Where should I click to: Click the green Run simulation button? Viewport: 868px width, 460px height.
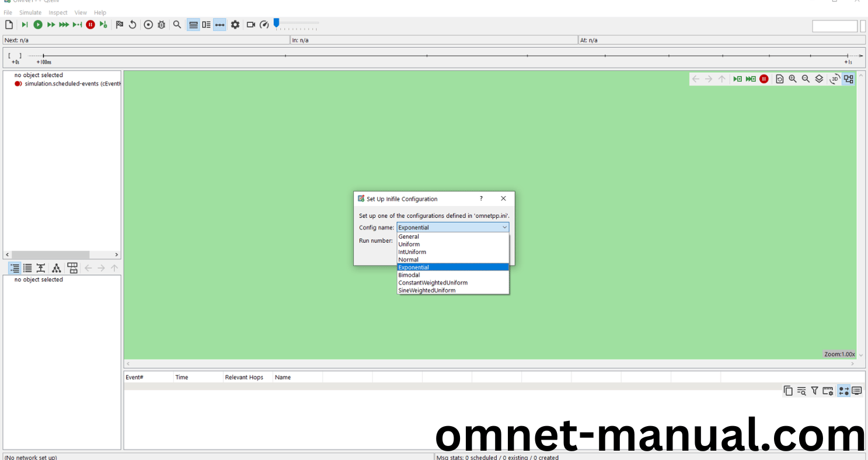(38, 25)
